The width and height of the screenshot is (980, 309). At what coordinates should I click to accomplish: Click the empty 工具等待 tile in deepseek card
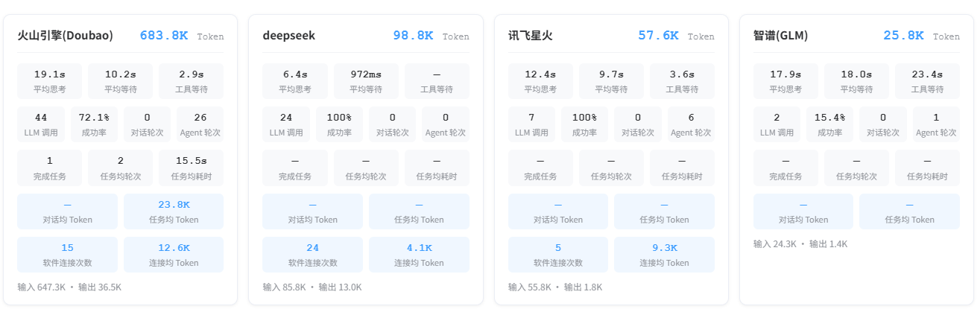pos(437,81)
